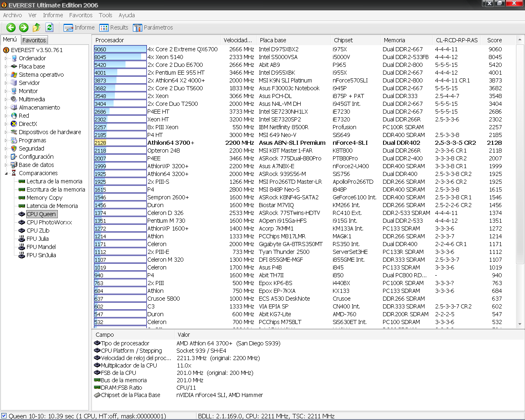
Task: Select the Dispositivos de hardware icon
Action: pos(14,132)
